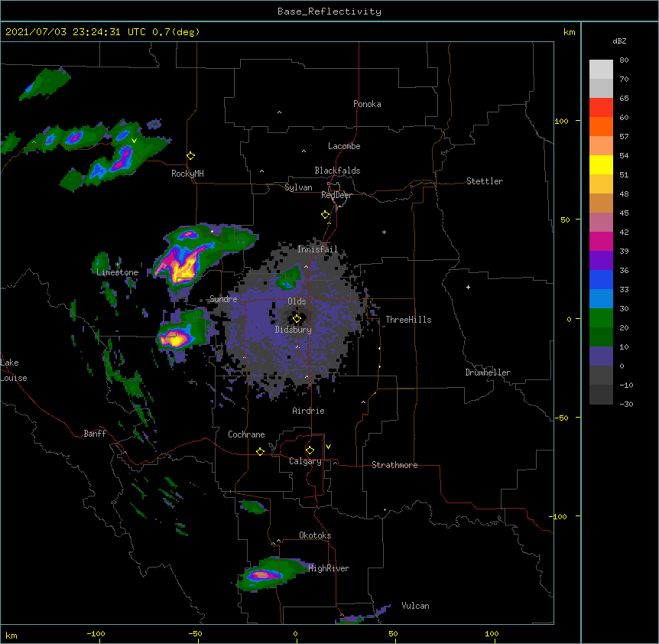Click the -30 value on dBZ scale
The width and height of the screenshot is (659, 644).
(x=626, y=404)
